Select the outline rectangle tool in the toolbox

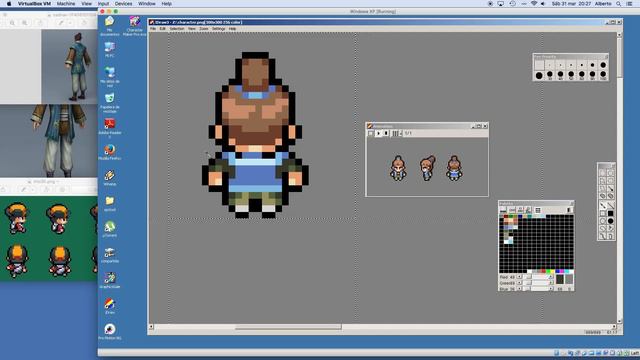pyautogui.click(x=602, y=213)
